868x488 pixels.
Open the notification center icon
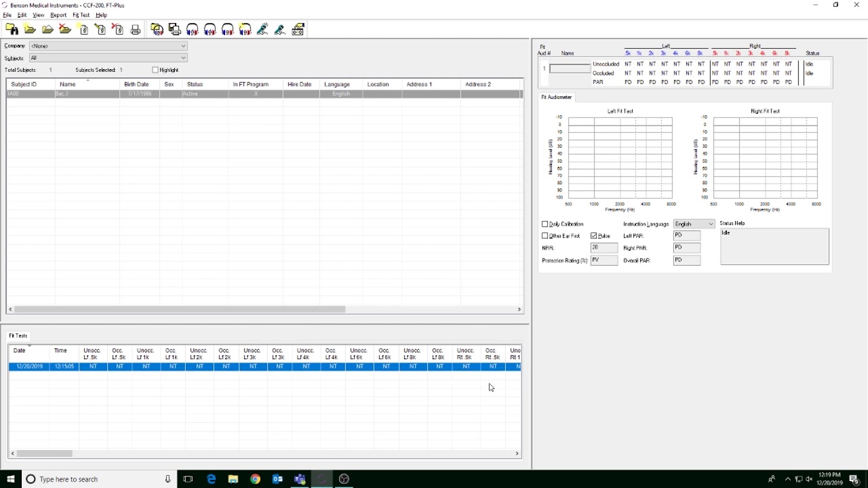pyautogui.click(x=855, y=479)
